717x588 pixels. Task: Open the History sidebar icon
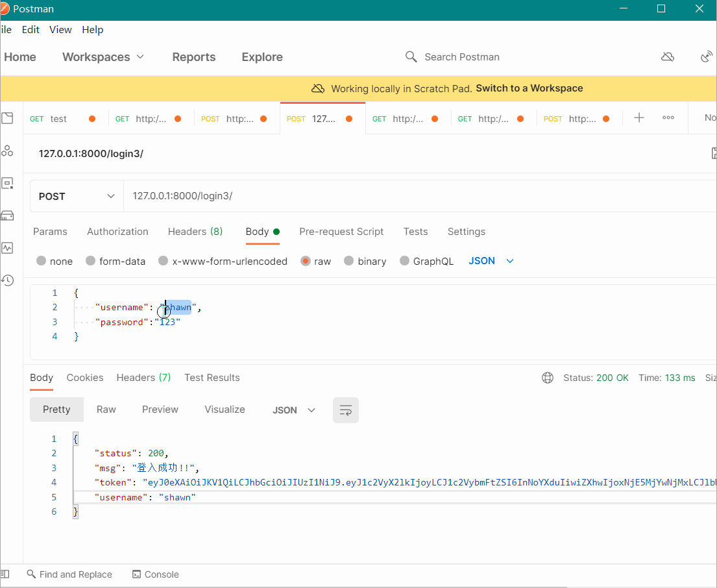pos(7,280)
